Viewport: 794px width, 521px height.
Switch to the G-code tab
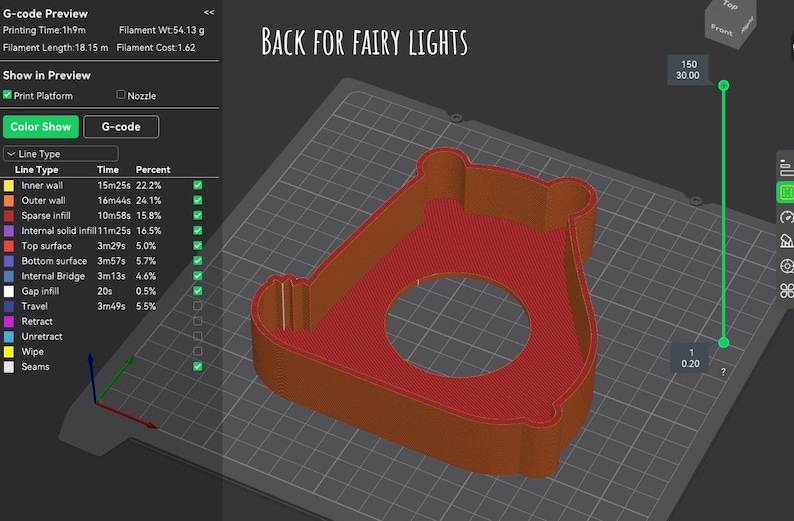[x=121, y=127]
